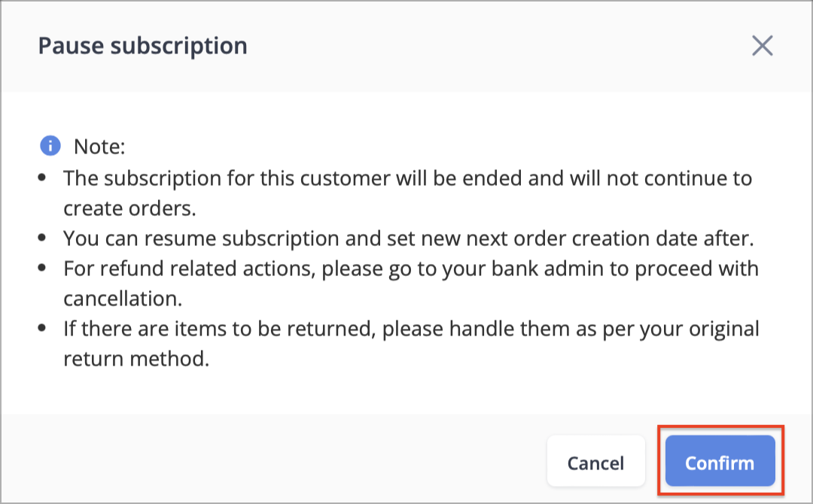Click the 'return method.' line

pos(136,359)
